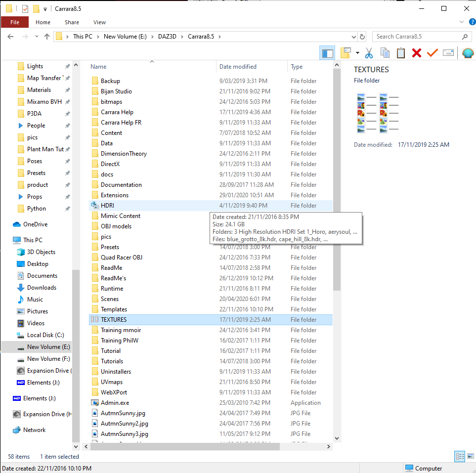
Task: Click the title bar new folder icon
Action: pyautogui.click(x=36, y=9)
